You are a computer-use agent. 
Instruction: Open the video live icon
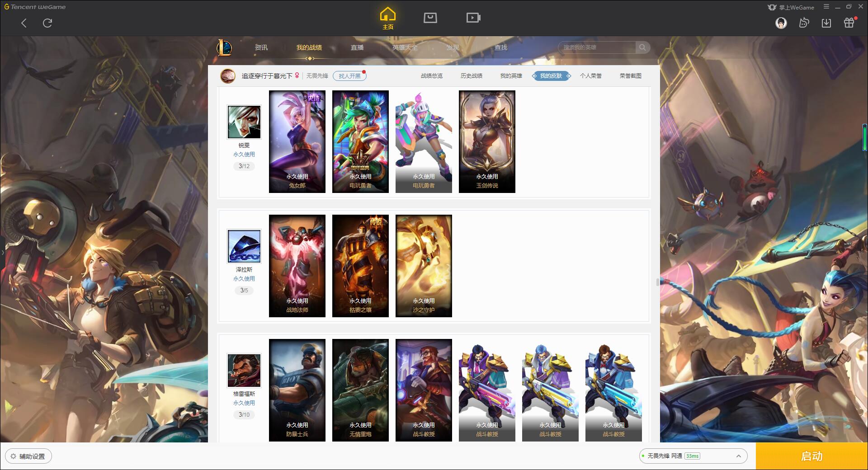(x=473, y=18)
